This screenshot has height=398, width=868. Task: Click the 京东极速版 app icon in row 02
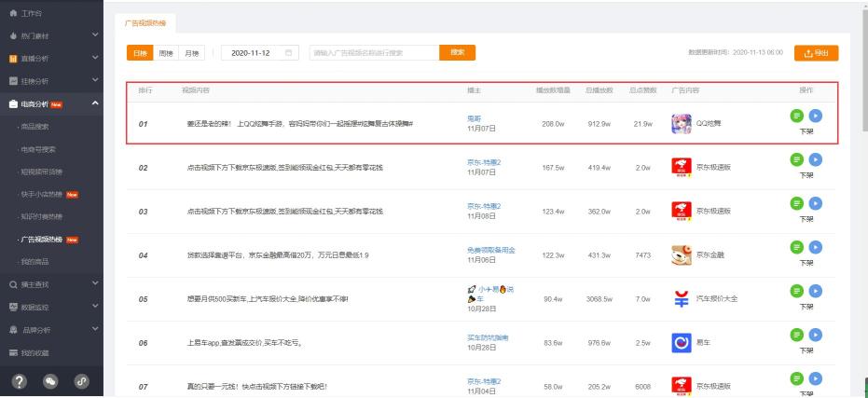(682, 167)
